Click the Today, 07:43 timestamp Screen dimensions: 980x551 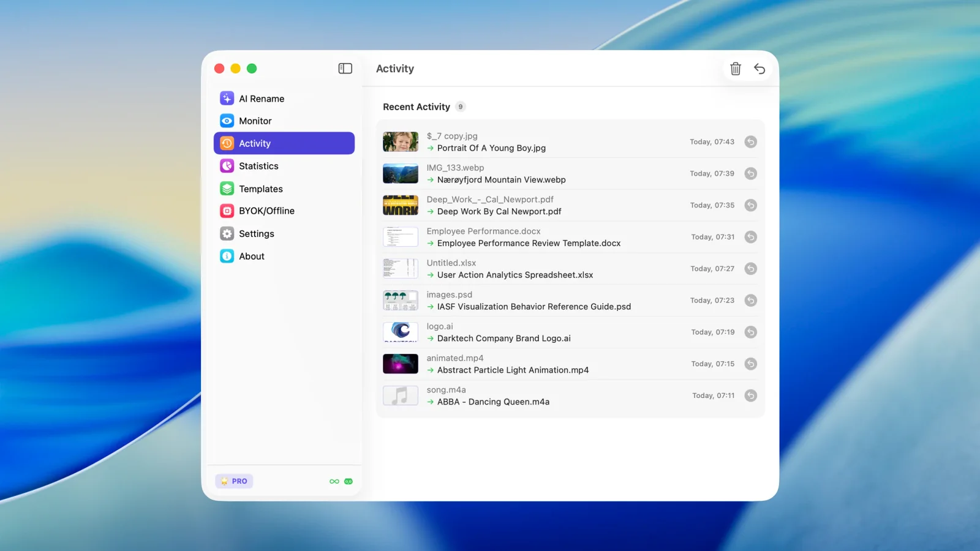[x=712, y=142]
